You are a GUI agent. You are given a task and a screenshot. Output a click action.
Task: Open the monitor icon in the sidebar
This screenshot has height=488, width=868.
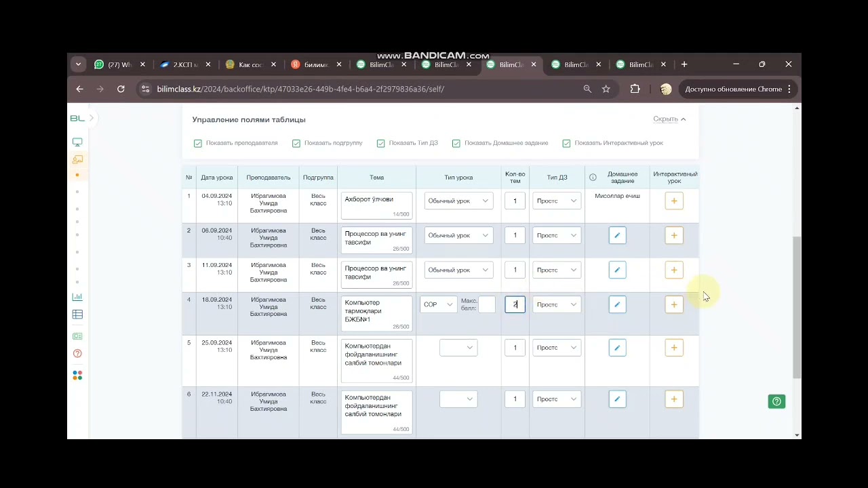[x=77, y=142]
